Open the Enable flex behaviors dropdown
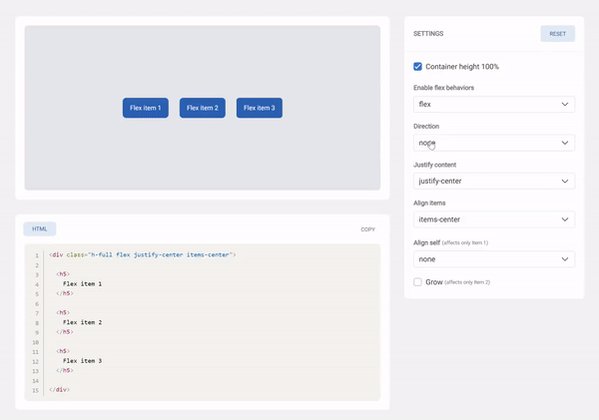The height and width of the screenshot is (420, 599). coord(494,104)
